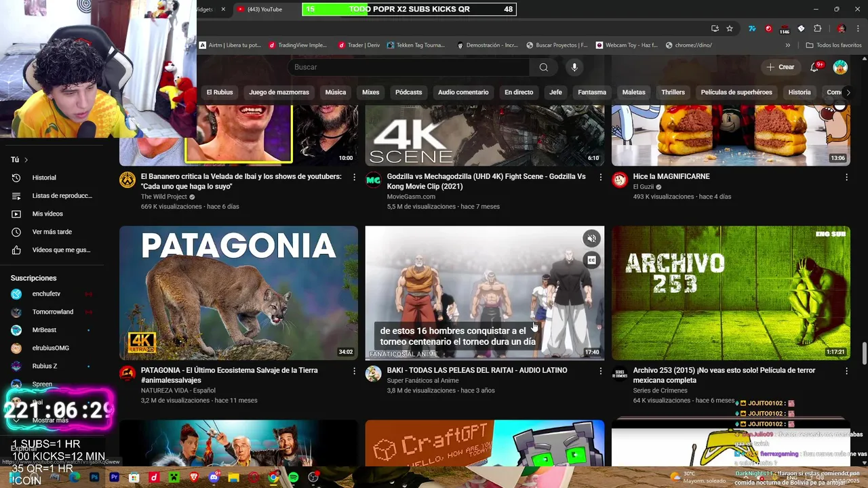Viewport: 868px width, 488px height.
Task: Open the Godzilla 4K SCENE thumbnail
Action: point(485,136)
